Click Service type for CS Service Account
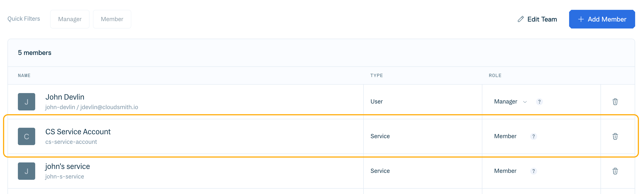 (380, 136)
